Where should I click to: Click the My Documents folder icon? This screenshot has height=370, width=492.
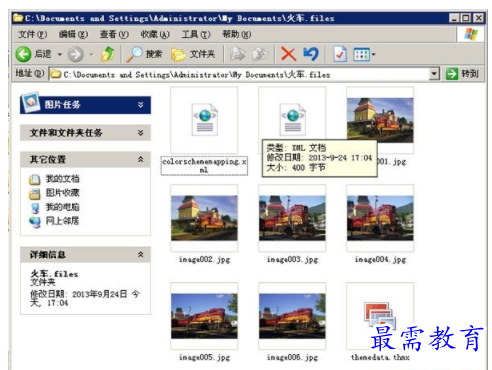[x=34, y=179]
